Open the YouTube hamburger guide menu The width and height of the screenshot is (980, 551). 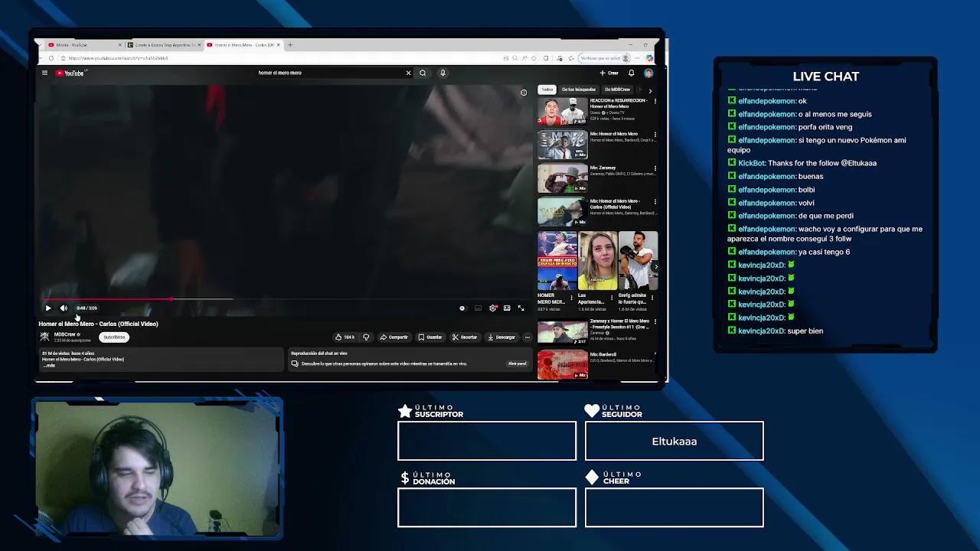point(44,73)
